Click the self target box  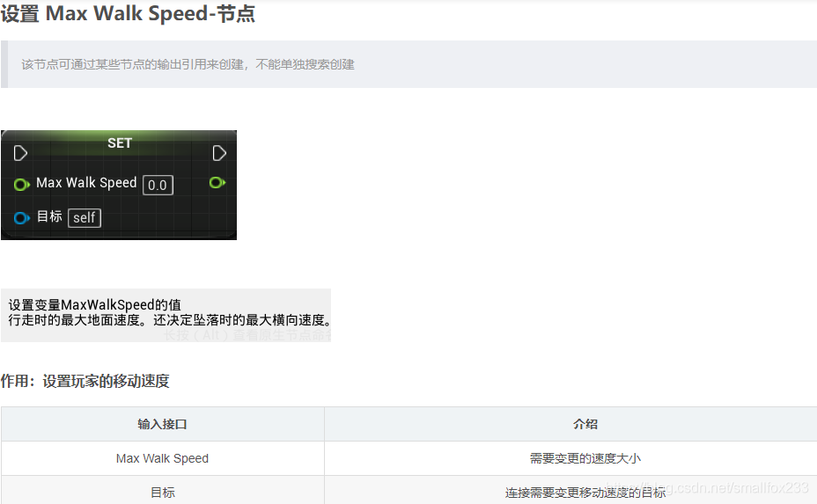point(85,217)
